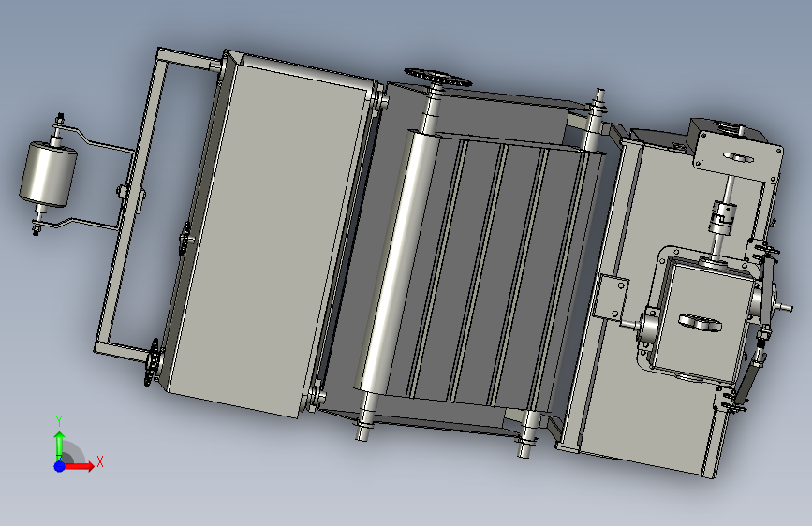Select the small bracket plate beside gearbox
Screen dimensions: 812x526
[x=611, y=298]
